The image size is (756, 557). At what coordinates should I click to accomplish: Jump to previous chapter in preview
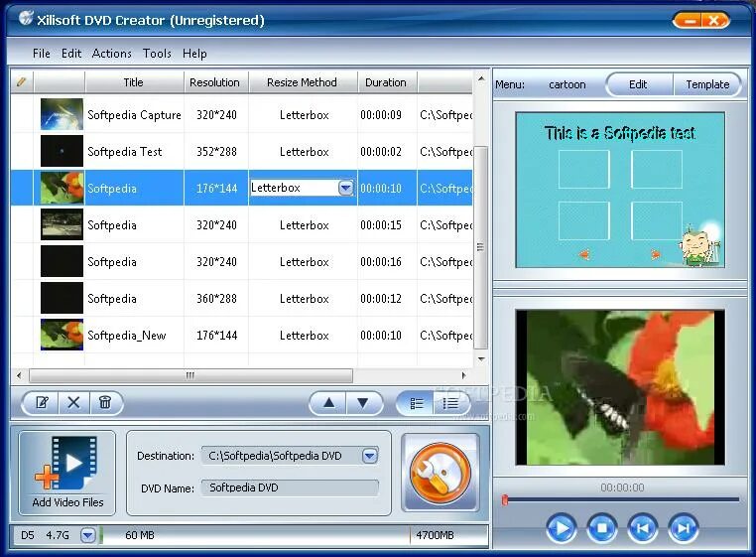coord(642,528)
